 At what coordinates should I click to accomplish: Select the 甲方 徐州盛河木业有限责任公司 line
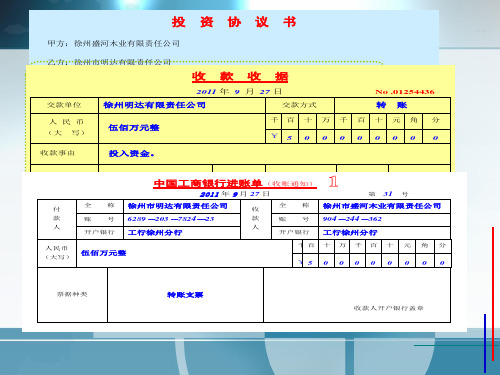[x=113, y=43]
